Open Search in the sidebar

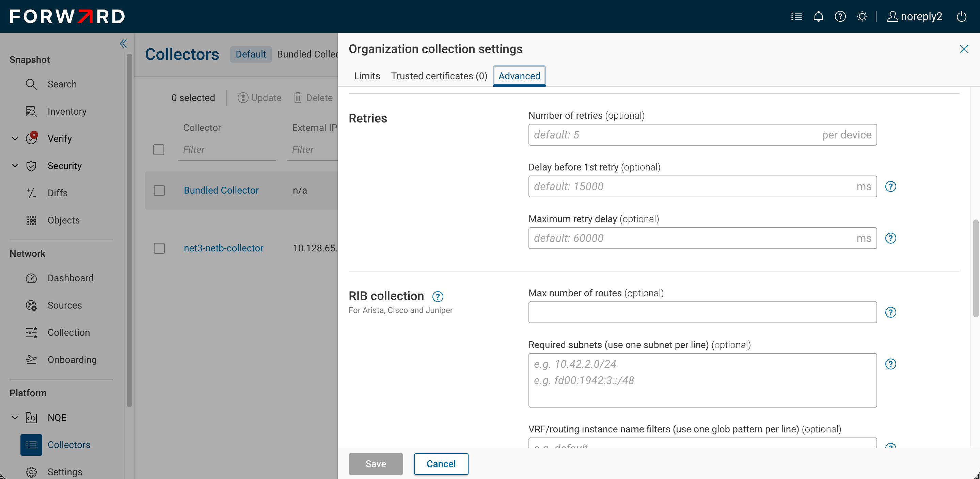(62, 84)
